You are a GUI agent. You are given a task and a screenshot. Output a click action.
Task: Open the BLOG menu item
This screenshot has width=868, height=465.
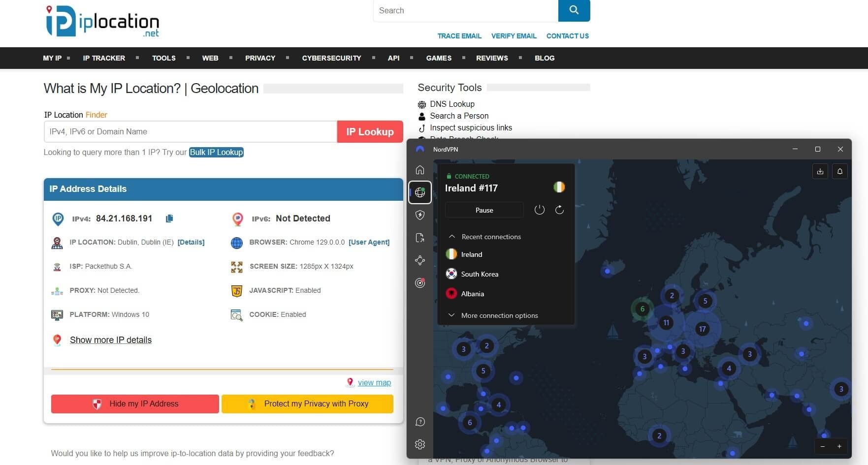coord(545,58)
